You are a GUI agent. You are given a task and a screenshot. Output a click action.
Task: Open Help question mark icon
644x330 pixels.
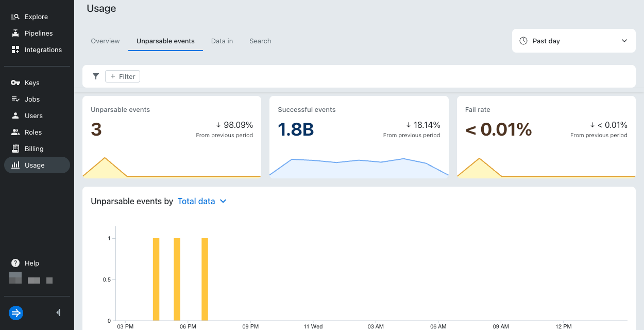point(15,263)
